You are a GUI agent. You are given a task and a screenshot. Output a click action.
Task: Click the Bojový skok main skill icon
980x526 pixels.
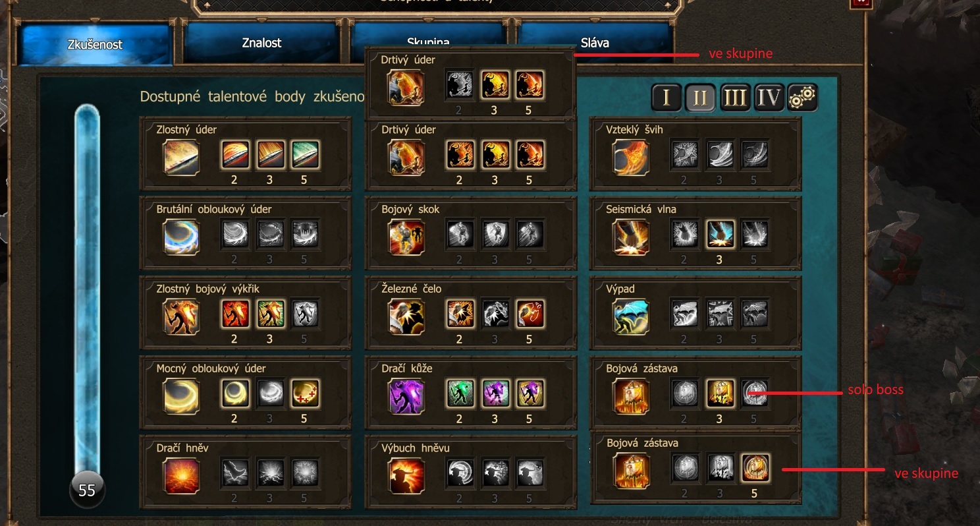point(406,237)
